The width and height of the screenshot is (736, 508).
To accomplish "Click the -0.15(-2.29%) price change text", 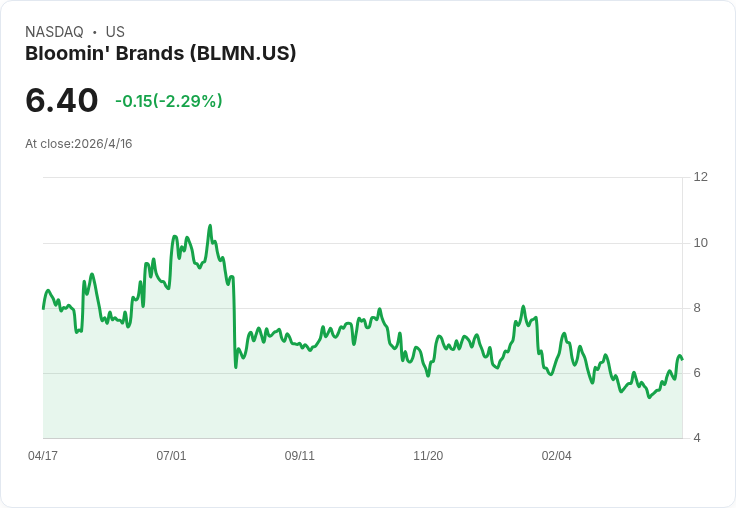I will point(169,101).
